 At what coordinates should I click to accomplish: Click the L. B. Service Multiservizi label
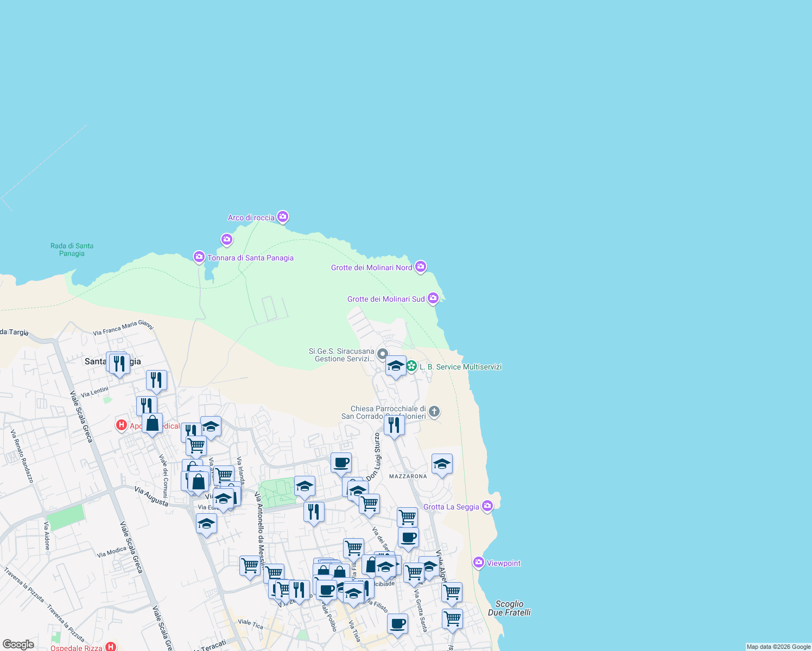click(x=461, y=367)
